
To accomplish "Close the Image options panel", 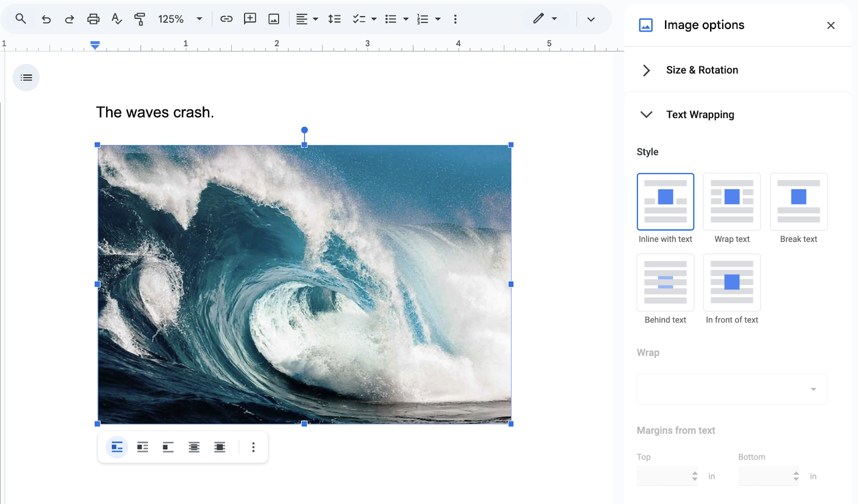I will 831,25.
